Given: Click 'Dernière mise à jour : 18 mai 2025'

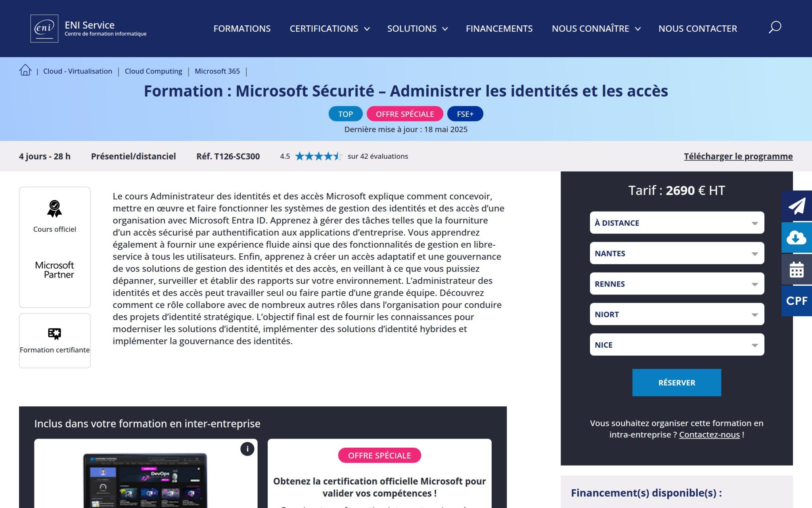Looking at the screenshot, I should [406, 129].
